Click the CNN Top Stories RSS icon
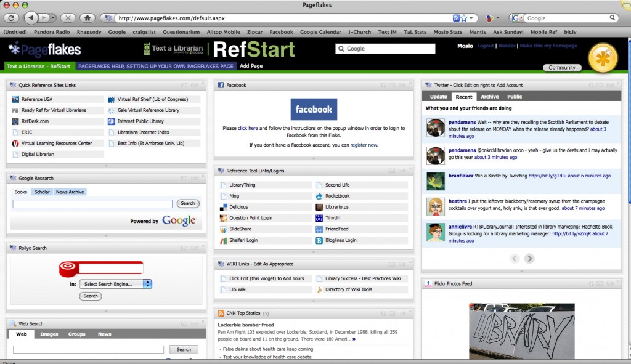The image size is (631, 364). [221, 313]
